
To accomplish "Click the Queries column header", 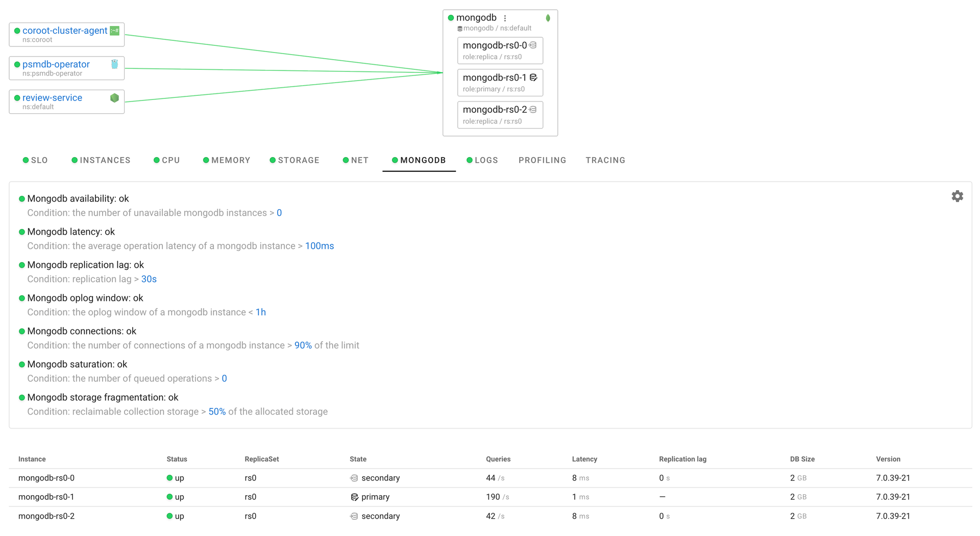I will (498, 459).
